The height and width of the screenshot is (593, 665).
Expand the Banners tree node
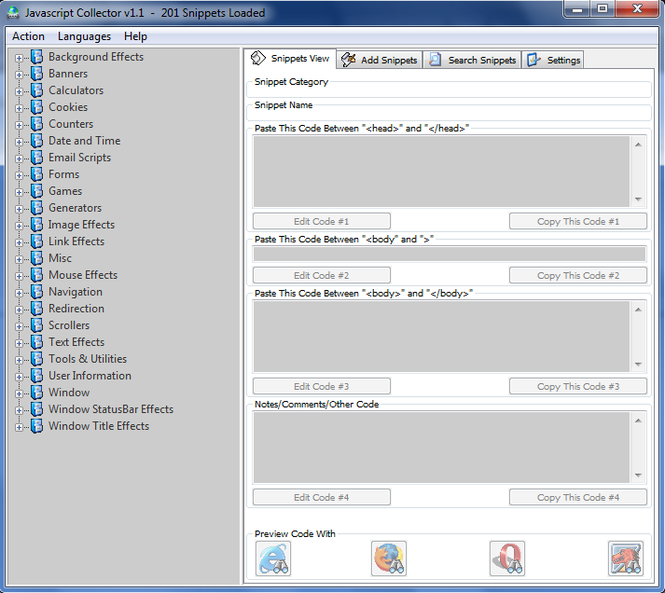coord(19,75)
